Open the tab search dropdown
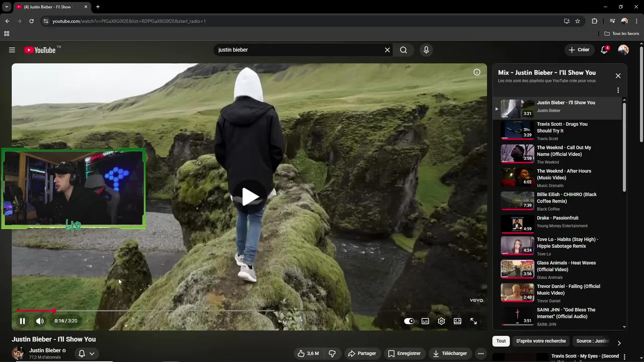644x362 pixels. click(7, 7)
